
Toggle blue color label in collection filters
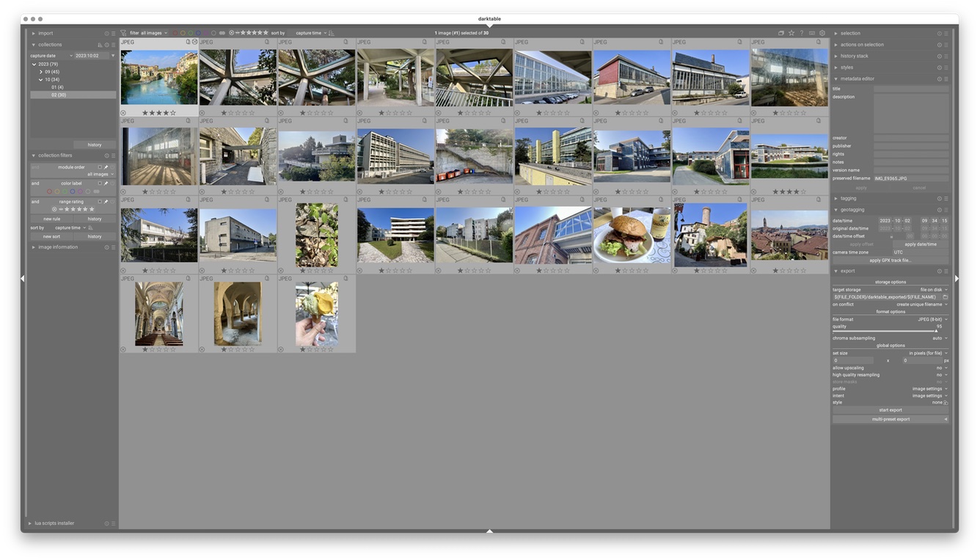click(73, 192)
